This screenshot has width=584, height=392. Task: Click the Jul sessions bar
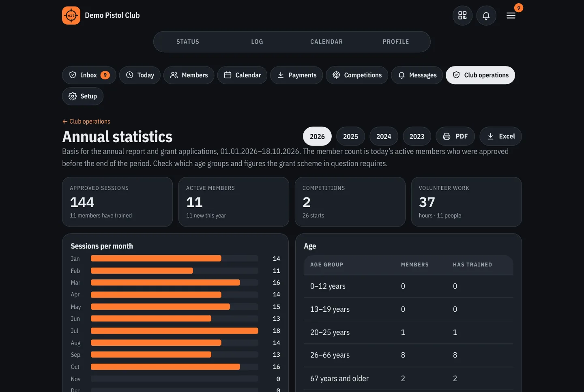(174, 331)
